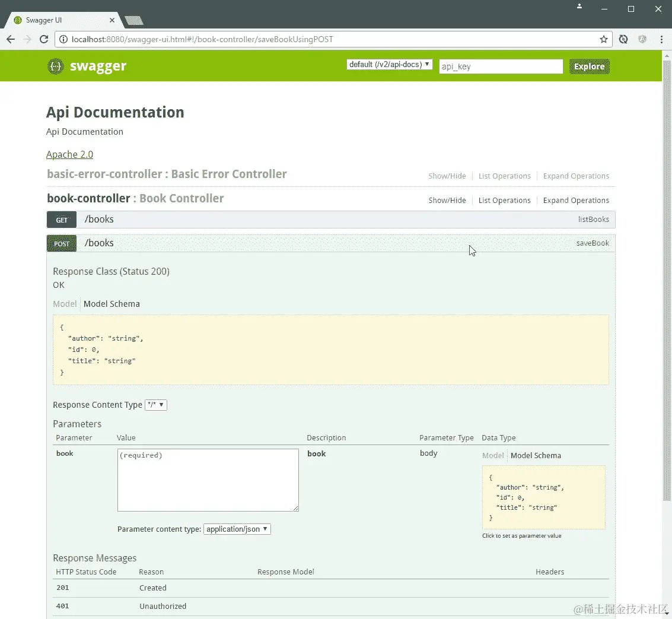Open Chrome's three-dot menu

click(x=661, y=39)
